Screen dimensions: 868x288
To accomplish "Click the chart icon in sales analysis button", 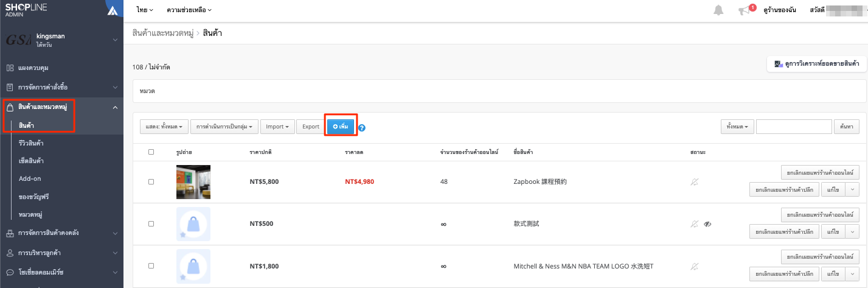I will 779,63.
